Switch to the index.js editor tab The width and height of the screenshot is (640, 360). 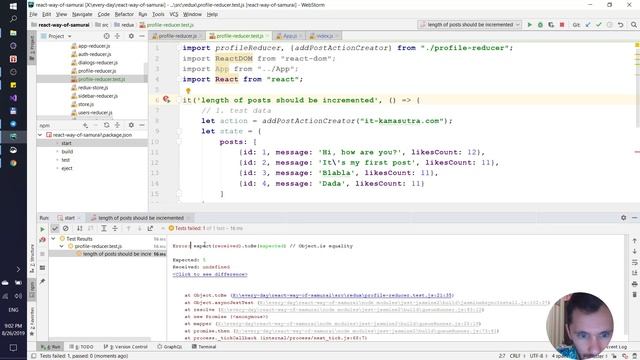(324, 36)
